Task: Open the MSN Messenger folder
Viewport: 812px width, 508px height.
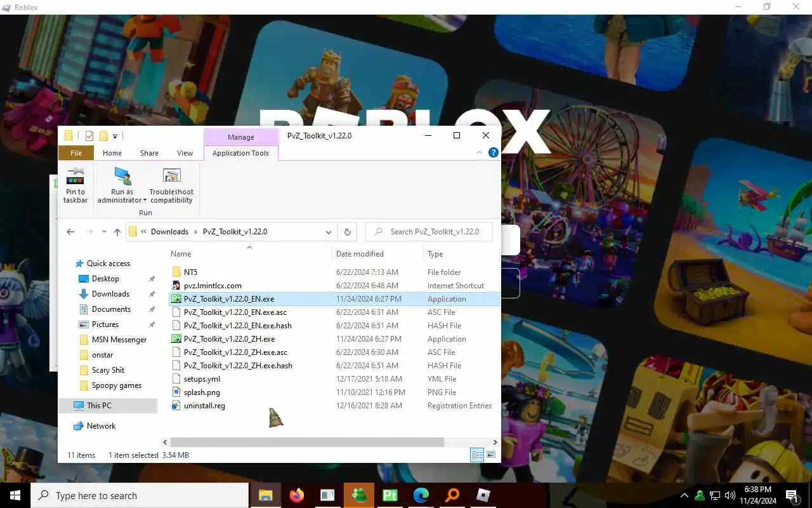Action: coord(119,340)
